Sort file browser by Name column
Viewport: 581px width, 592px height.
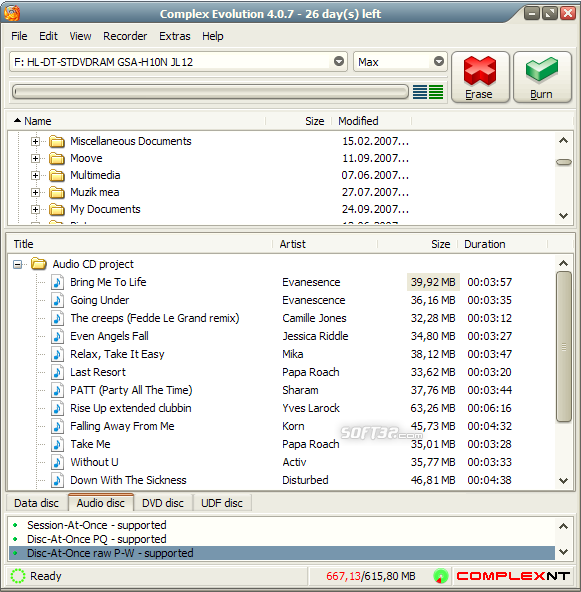click(137, 121)
